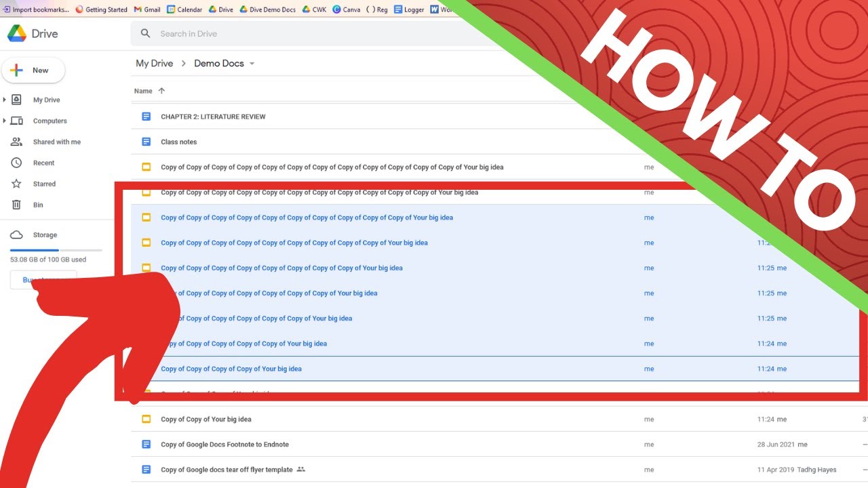Click the doc icon of CHAPTER 2: LITERATURE REVIEW

pos(146,117)
